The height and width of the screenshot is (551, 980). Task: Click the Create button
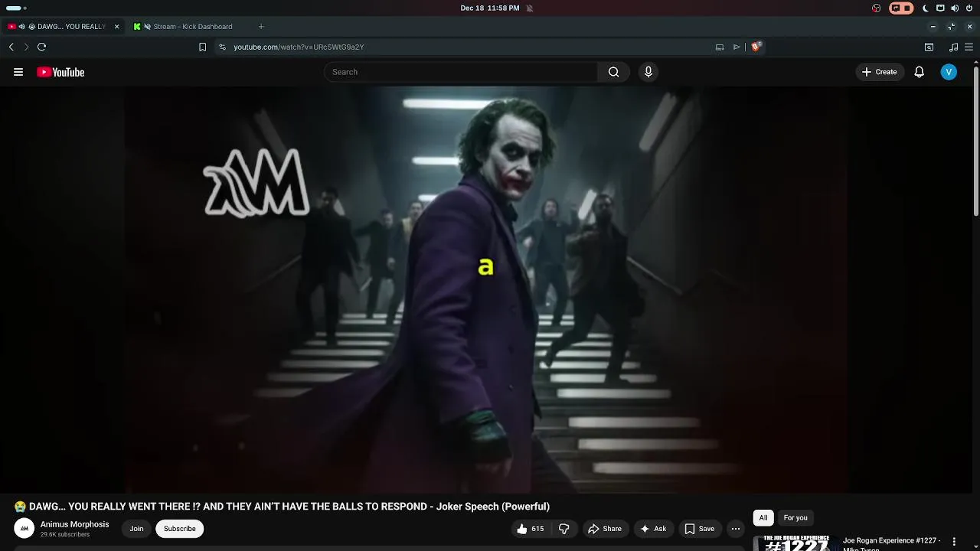coord(879,72)
